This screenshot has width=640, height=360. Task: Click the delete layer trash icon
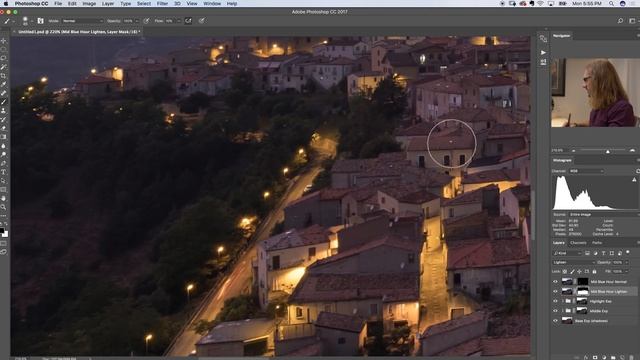point(631,357)
